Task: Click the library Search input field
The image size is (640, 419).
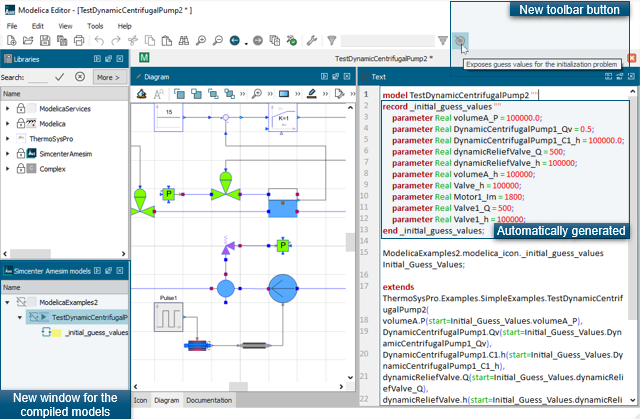Action: coord(38,76)
